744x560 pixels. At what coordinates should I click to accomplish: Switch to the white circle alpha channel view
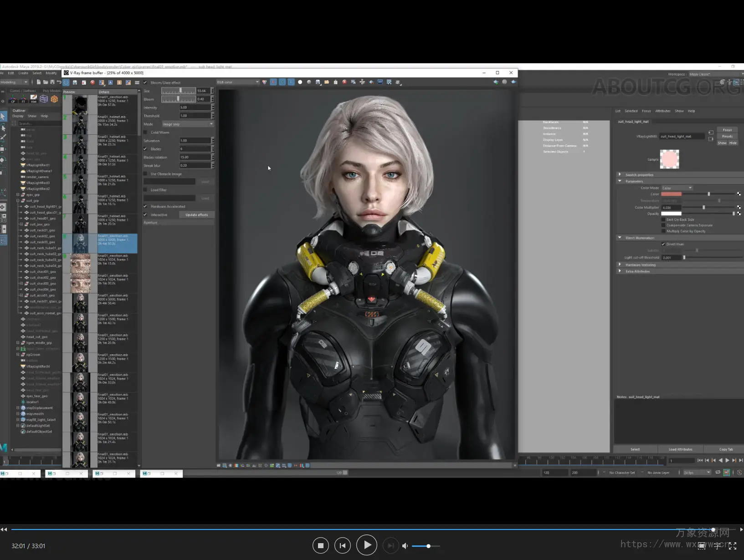pos(300,82)
